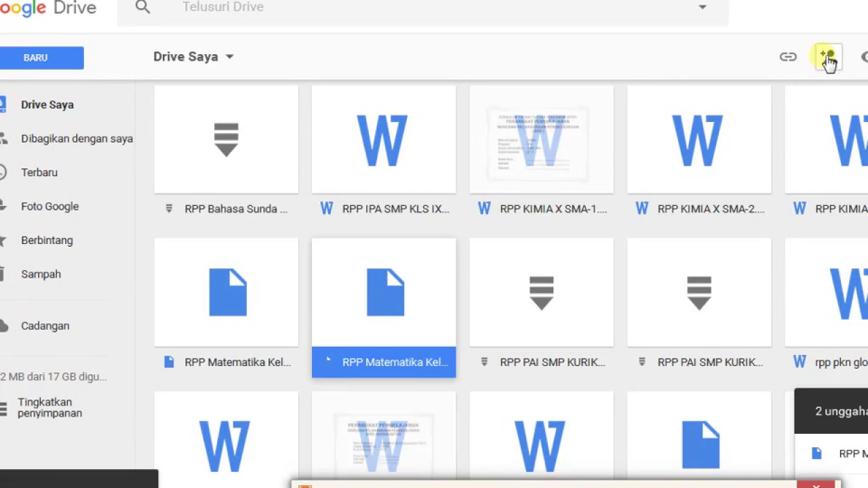Click the get shareable link icon
The image size is (868, 488).
click(x=788, y=57)
